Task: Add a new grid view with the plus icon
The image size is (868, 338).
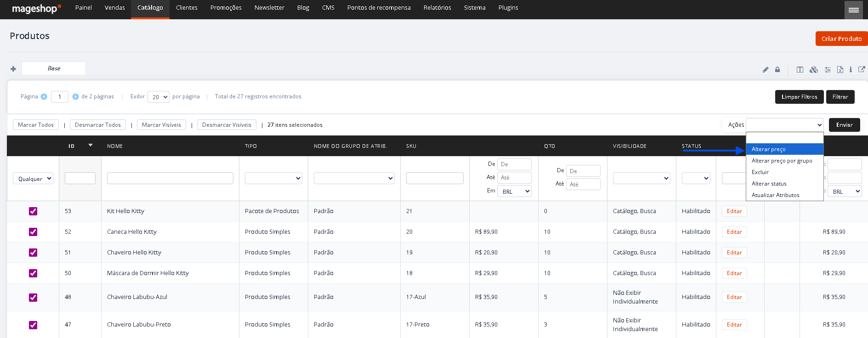Action: coord(13,69)
